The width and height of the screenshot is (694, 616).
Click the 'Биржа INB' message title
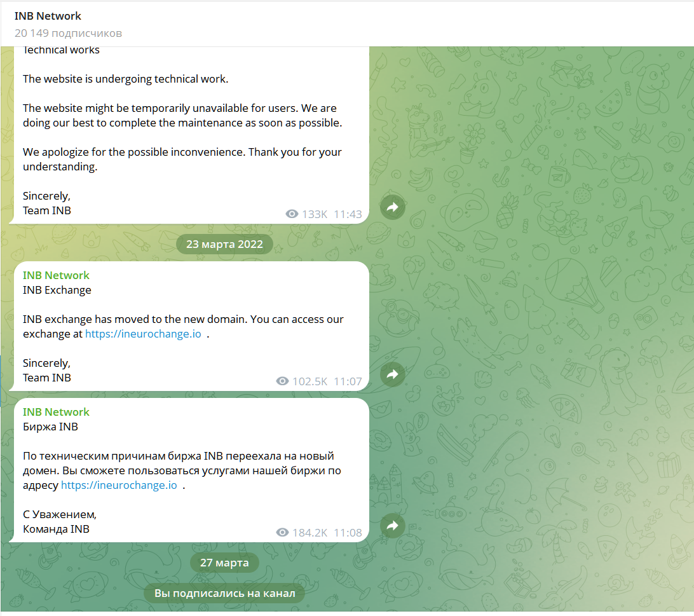[x=50, y=427]
